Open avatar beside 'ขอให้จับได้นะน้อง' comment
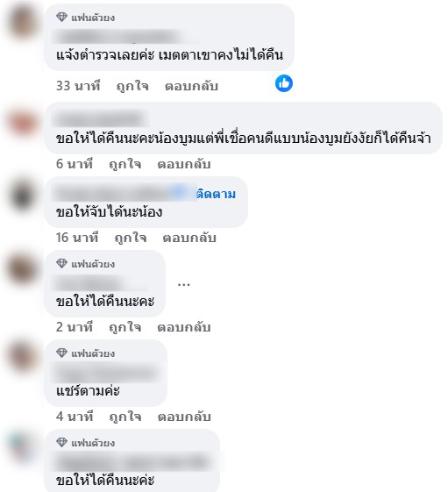The height and width of the screenshot is (492, 448). (23, 195)
